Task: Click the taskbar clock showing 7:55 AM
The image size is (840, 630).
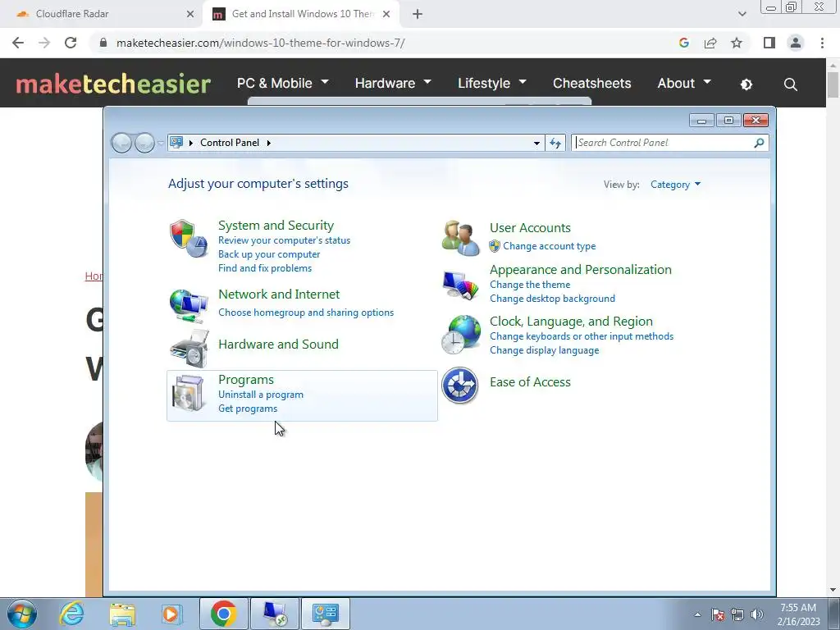Action: pyautogui.click(x=798, y=614)
